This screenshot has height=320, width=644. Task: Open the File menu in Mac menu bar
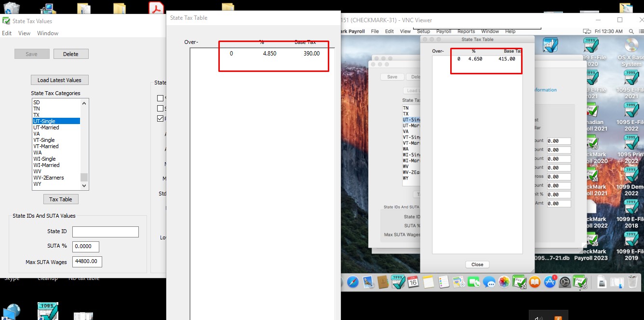click(375, 31)
